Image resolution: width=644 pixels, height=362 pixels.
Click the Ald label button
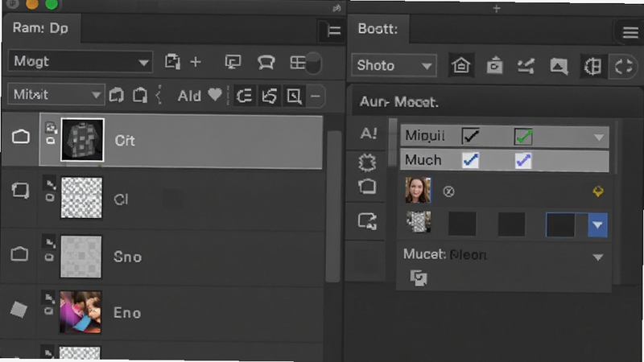[x=189, y=96]
